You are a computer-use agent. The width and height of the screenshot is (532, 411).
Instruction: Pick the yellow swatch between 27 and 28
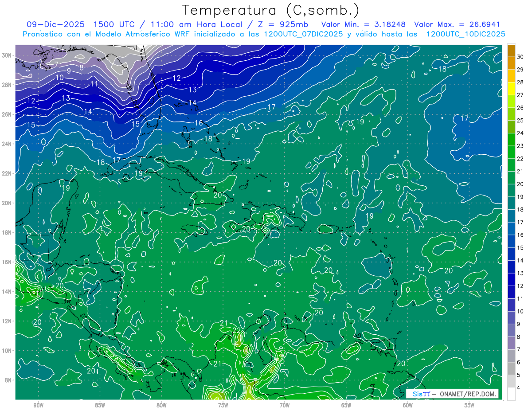(x=511, y=89)
